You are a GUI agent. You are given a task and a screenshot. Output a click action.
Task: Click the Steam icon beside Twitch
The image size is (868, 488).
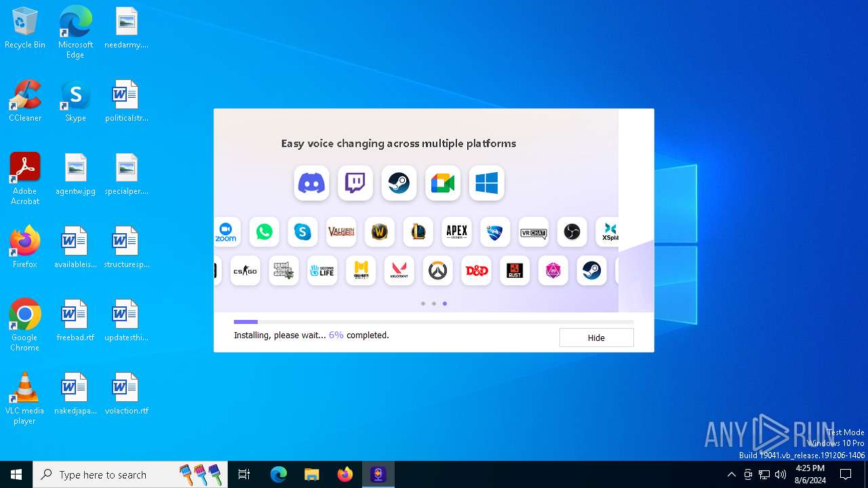point(399,183)
